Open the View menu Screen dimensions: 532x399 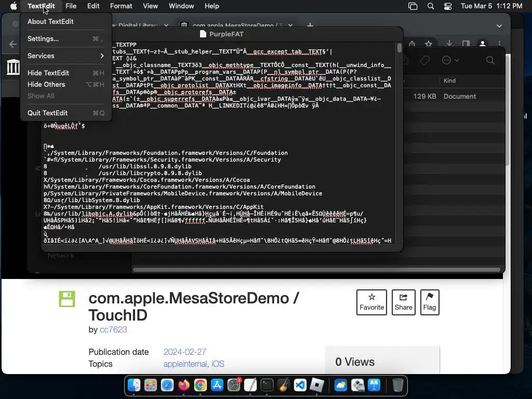[x=150, y=6]
